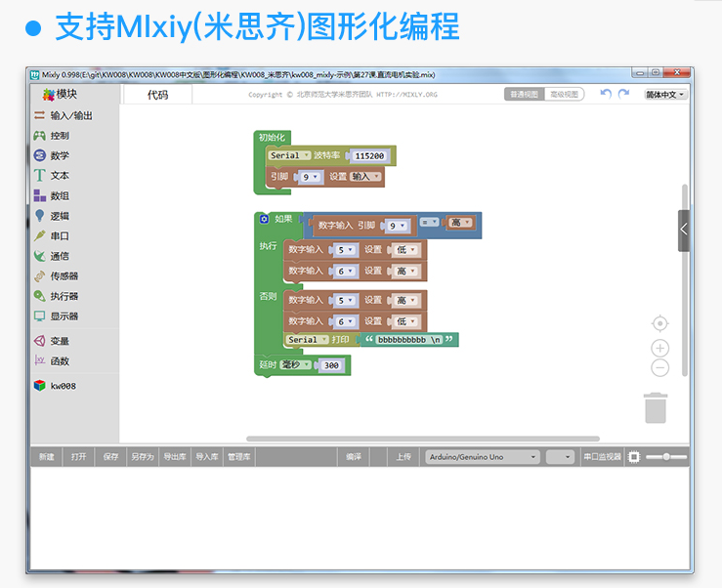
Task: Open the = operator dropdown
Action: [x=429, y=222]
